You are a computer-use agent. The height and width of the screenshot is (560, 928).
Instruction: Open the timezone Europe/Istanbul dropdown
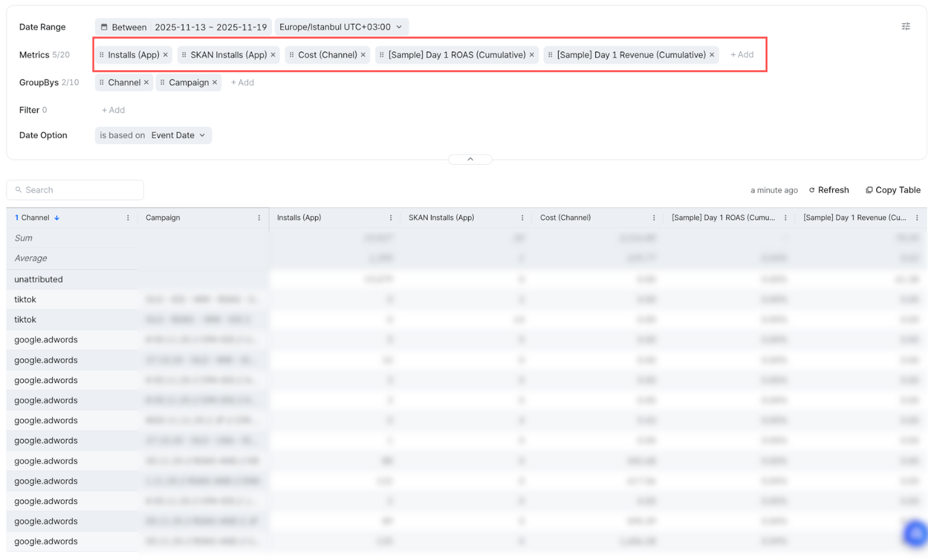coord(342,27)
